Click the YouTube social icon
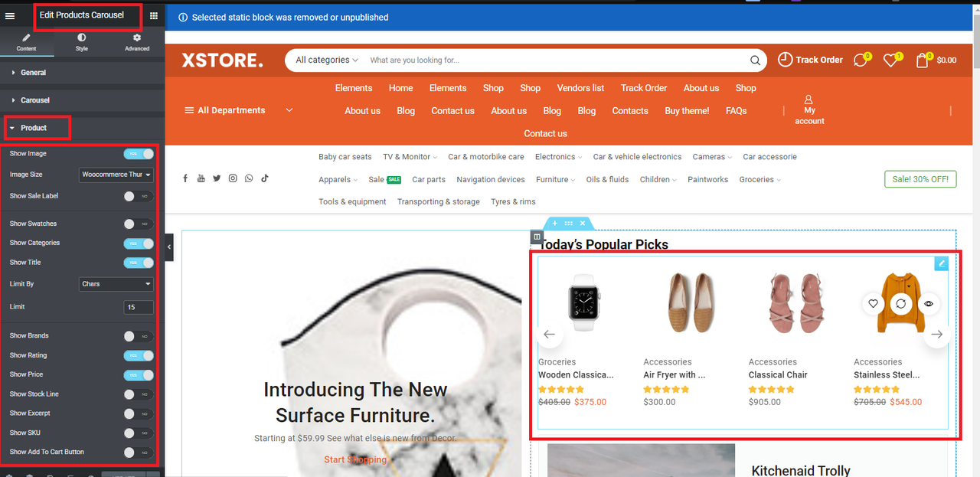The width and height of the screenshot is (980, 477). 201,178
